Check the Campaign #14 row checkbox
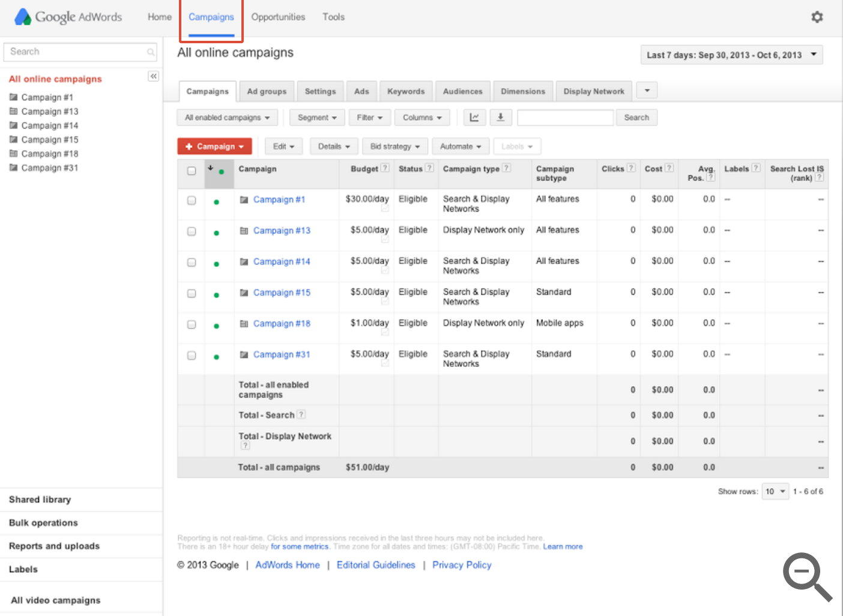Screen dimensions: 843x616 (192, 262)
